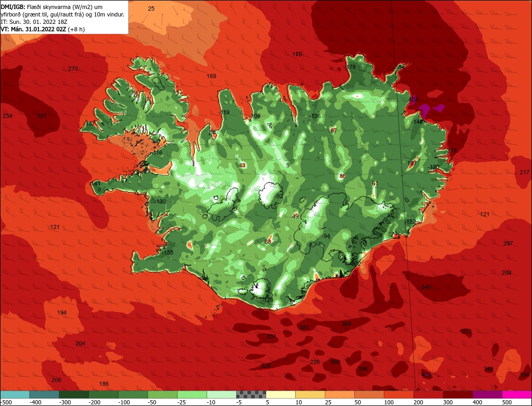The width and height of the screenshot is (532, 406).
Task: Click the value -108 on the map
Action: (255, 116)
